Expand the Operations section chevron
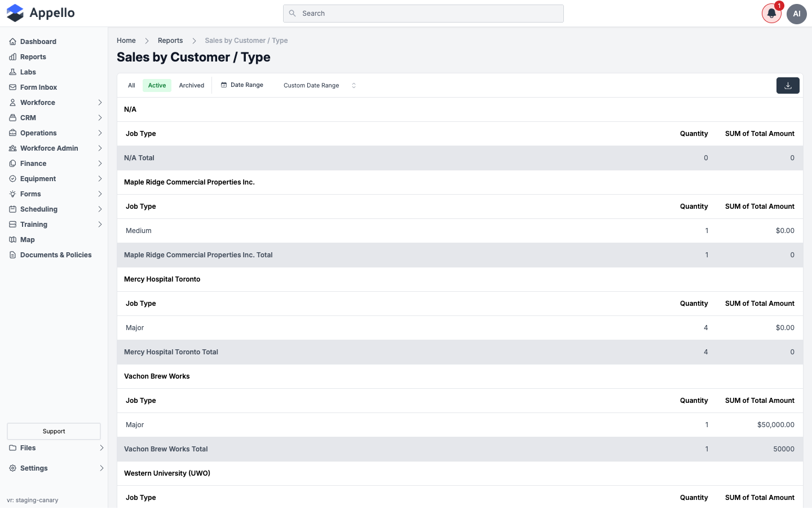 pos(100,133)
